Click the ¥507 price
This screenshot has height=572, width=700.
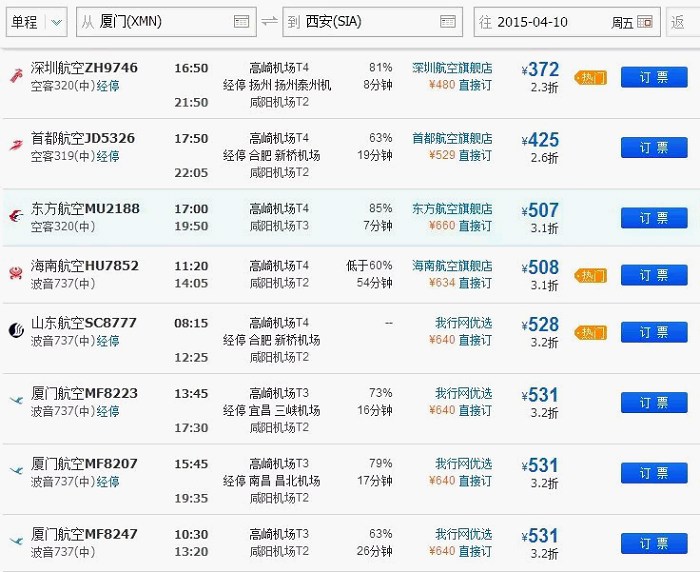(540, 210)
